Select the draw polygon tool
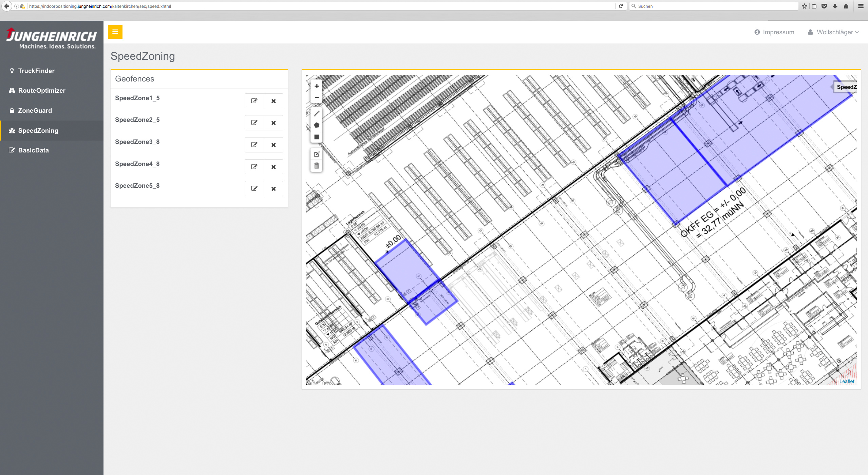Screen dimensions: 868x475 coord(316,125)
